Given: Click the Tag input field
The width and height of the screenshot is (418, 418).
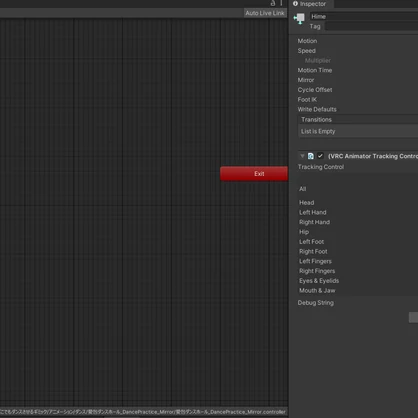Looking at the screenshot, I should 371,26.
